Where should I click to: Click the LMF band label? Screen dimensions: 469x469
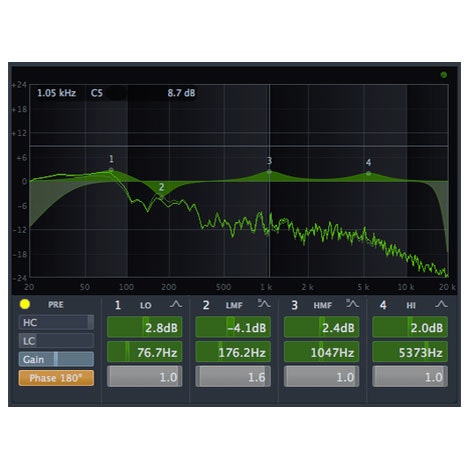point(234,305)
